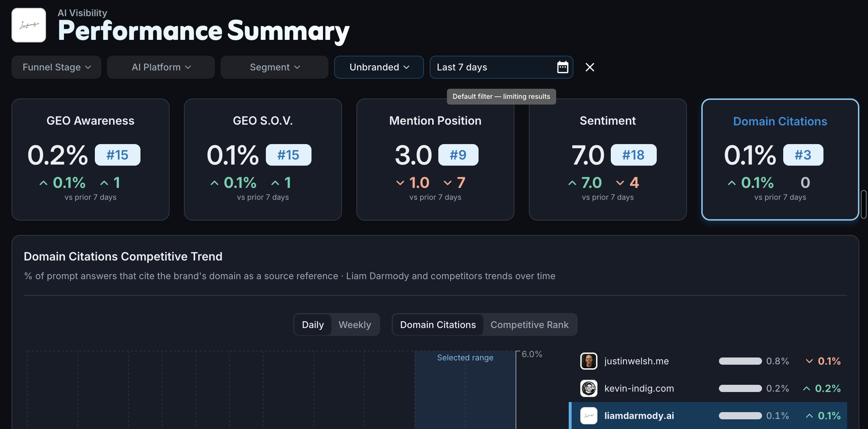868x429 pixels.
Task: Select the Domain Citations chart tab
Action: click(438, 325)
